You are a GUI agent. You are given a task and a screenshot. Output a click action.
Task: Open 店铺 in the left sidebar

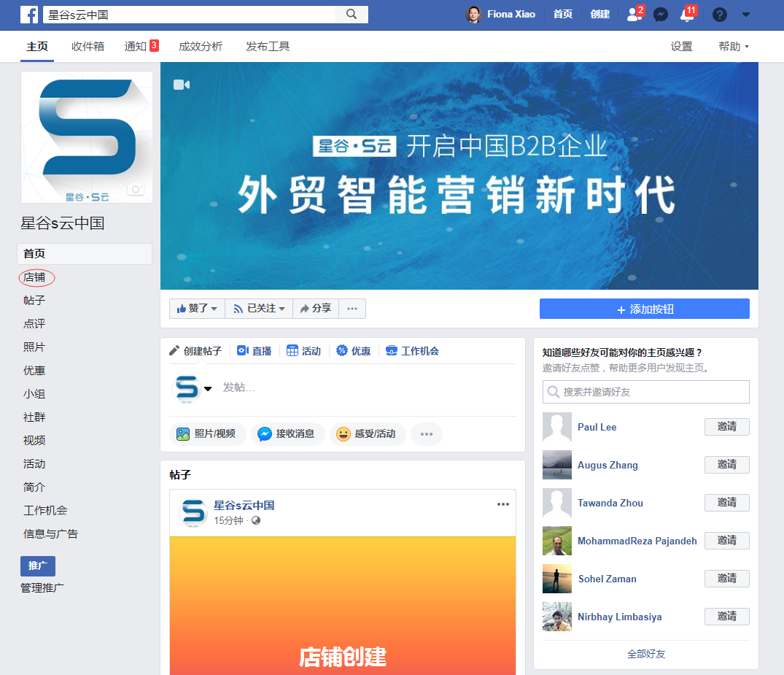click(x=36, y=277)
